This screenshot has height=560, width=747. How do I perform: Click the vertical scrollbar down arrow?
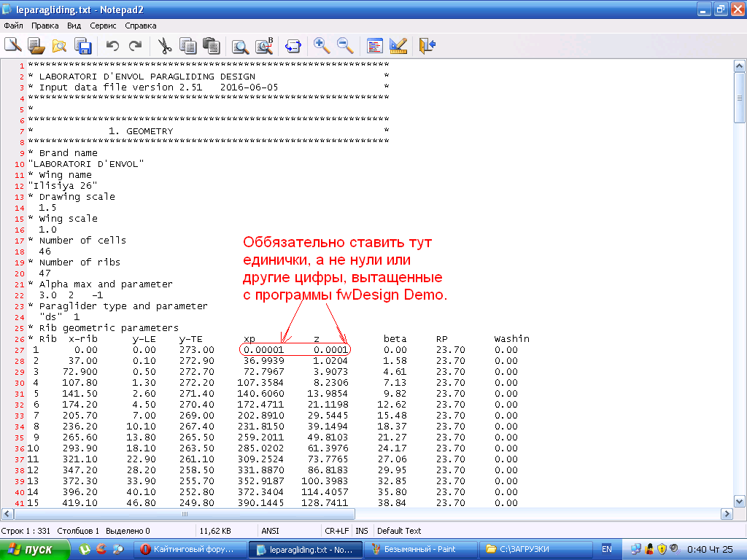(x=738, y=502)
